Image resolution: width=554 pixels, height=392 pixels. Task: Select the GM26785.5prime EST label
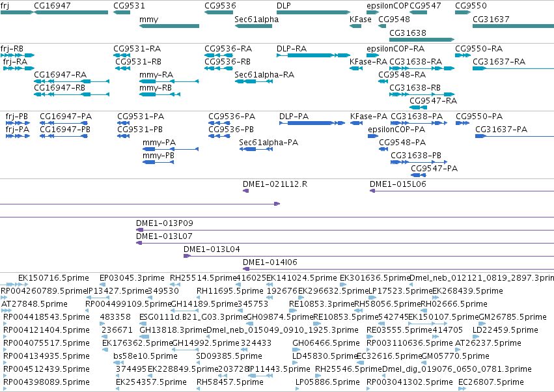click(x=513, y=317)
